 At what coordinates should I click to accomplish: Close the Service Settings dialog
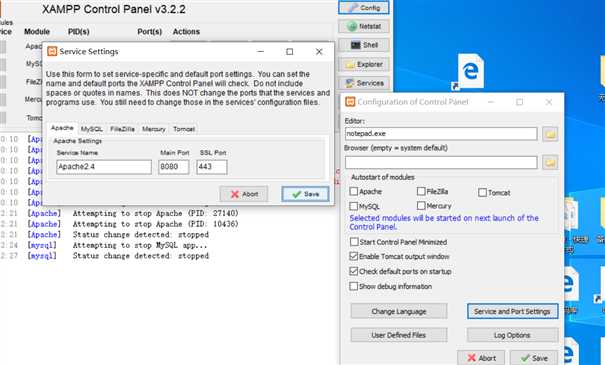tap(319, 51)
